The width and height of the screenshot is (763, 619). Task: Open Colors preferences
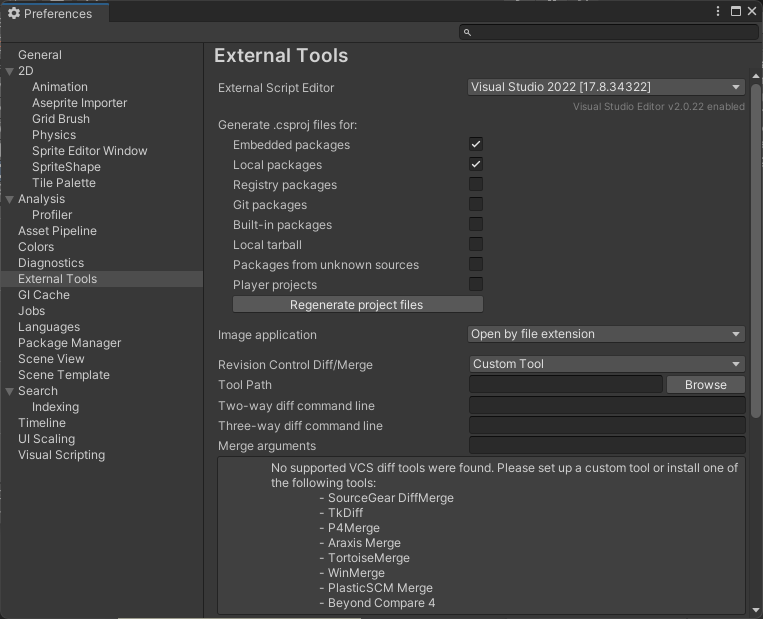36,247
